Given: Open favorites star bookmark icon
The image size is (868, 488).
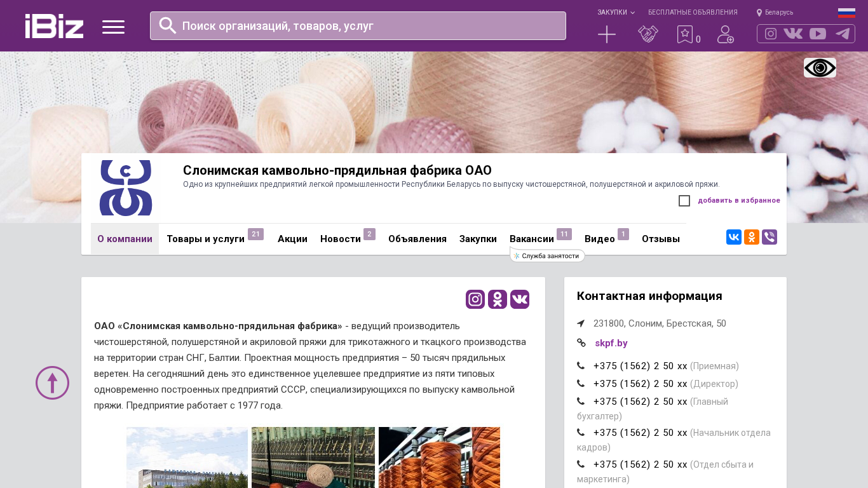Looking at the screenshot, I should coord(685,34).
